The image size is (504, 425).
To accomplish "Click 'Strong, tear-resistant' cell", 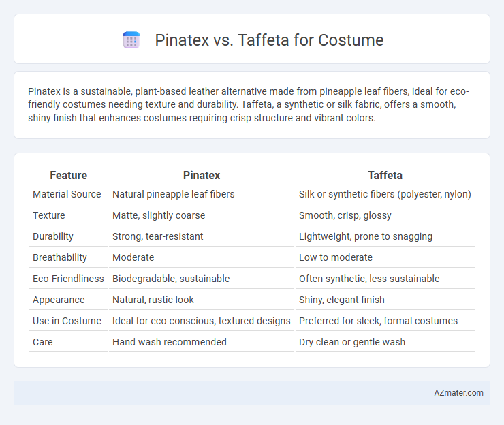I will coord(158,236).
